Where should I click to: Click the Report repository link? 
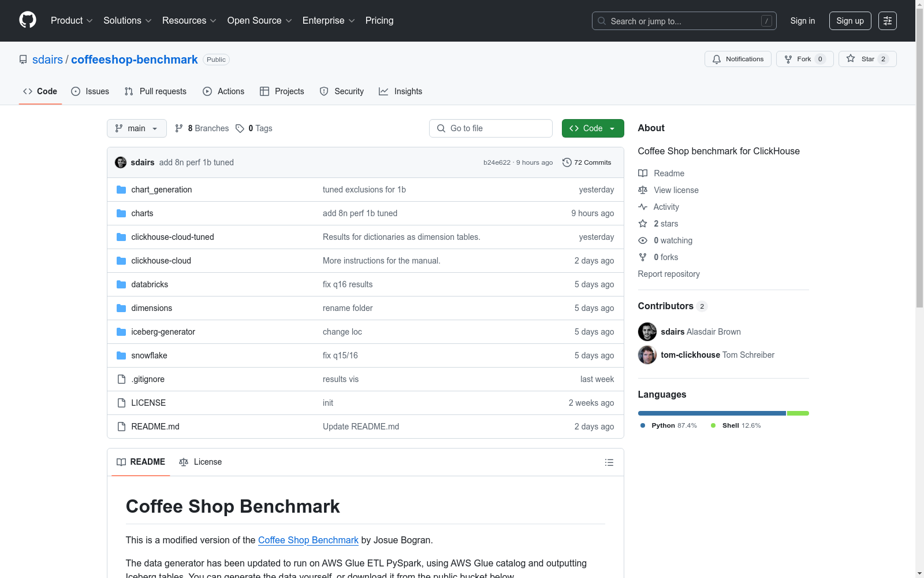pyautogui.click(x=669, y=274)
